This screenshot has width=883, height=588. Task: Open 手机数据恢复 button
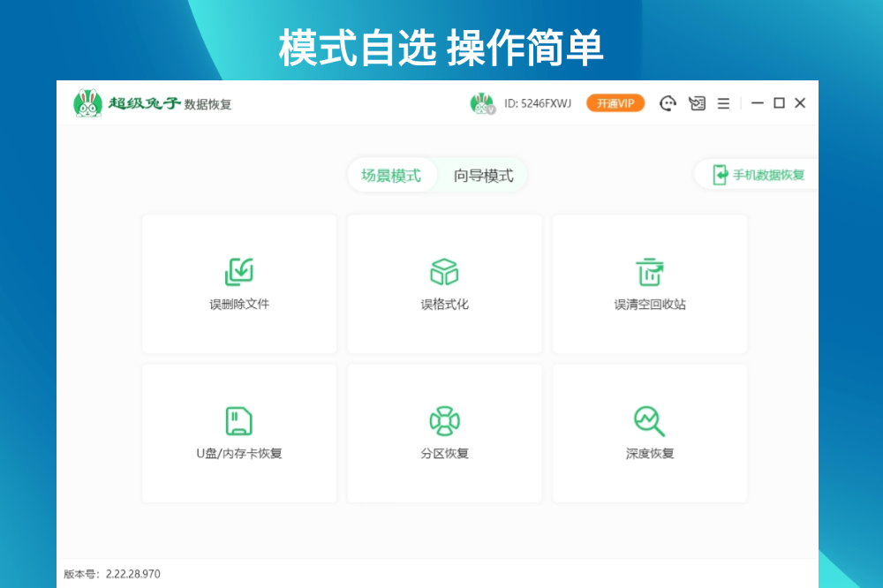coord(758,175)
